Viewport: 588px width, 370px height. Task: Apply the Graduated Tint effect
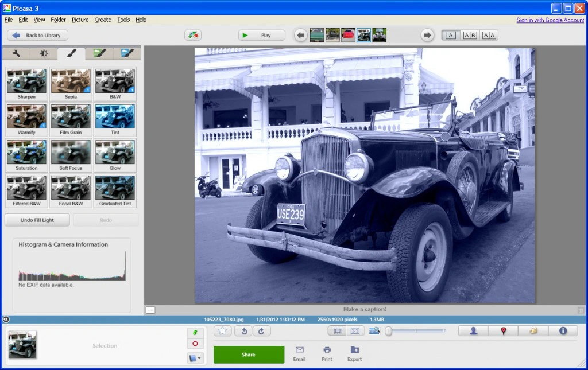(x=115, y=190)
